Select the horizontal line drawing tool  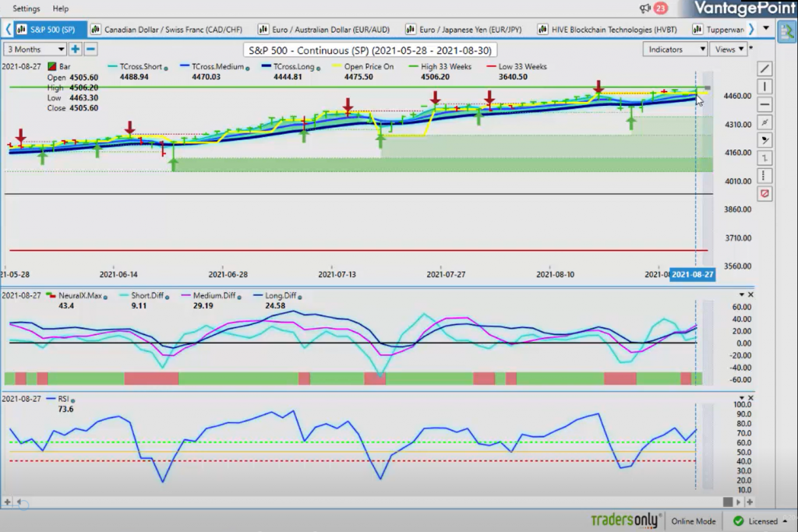(x=764, y=105)
